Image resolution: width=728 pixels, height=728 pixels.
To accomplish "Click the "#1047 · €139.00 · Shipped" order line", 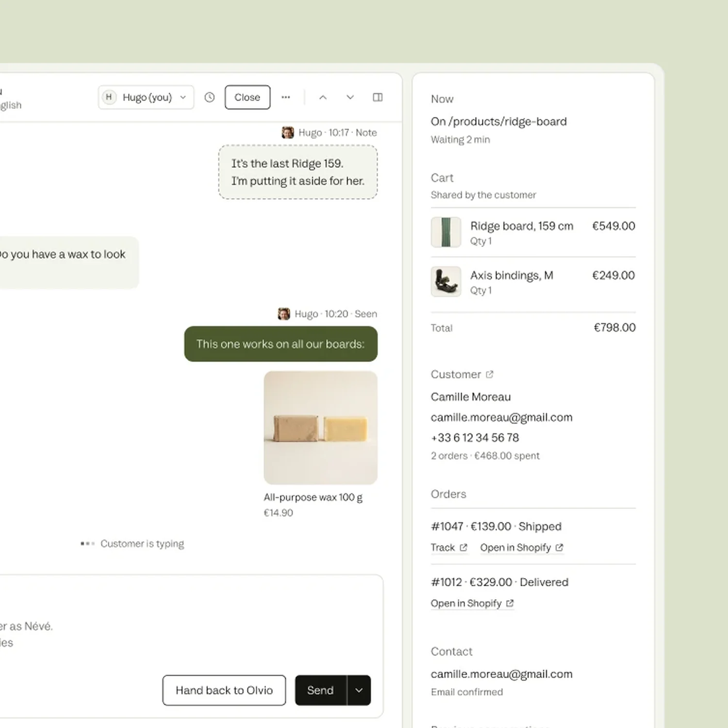I will pyautogui.click(x=496, y=527).
